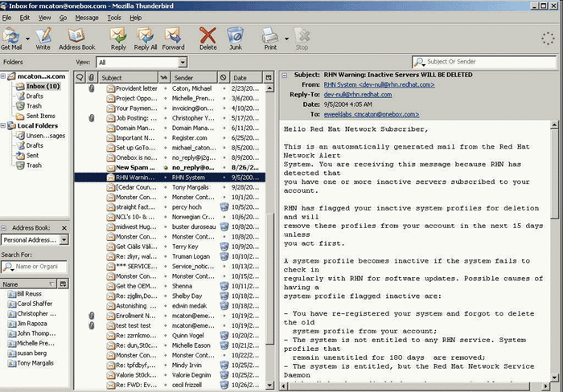The image size is (563, 392).
Task: Open the Edit menu
Action: (24, 18)
